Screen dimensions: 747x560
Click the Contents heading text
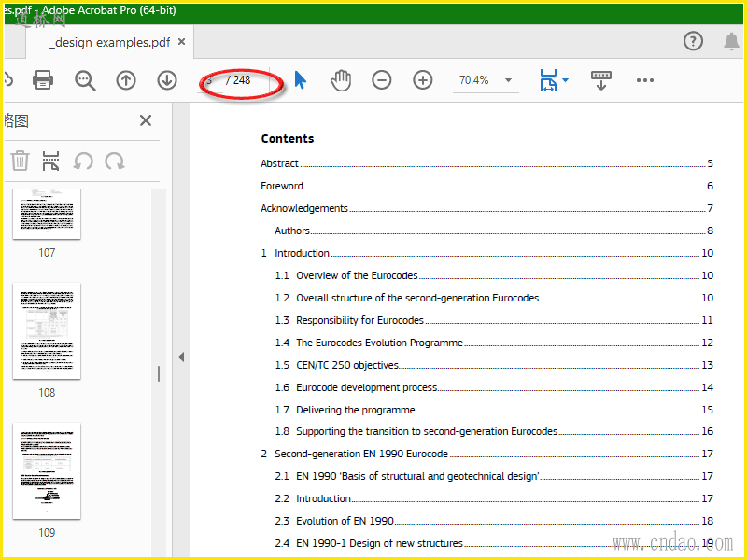point(288,138)
